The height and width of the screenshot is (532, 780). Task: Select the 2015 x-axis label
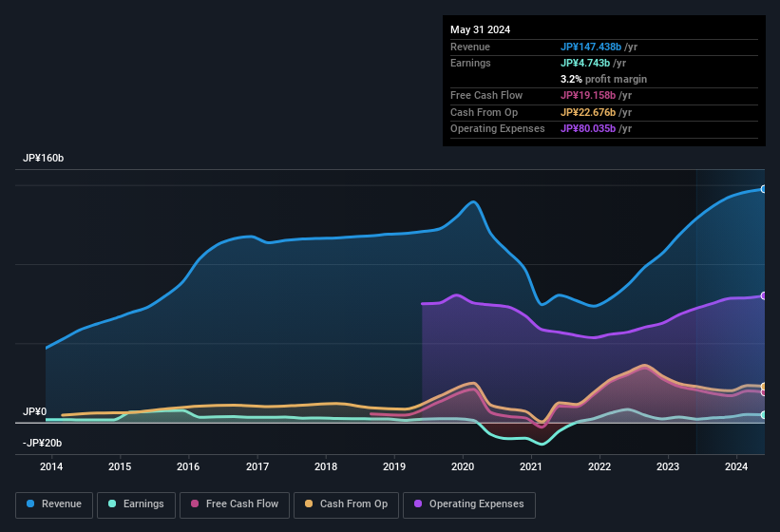(x=120, y=466)
